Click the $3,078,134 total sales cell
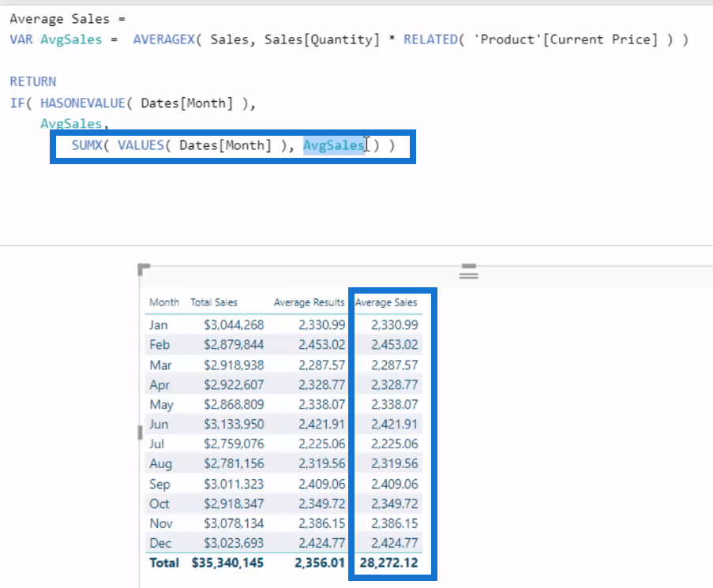This screenshot has height=588, width=713. (x=234, y=523)
